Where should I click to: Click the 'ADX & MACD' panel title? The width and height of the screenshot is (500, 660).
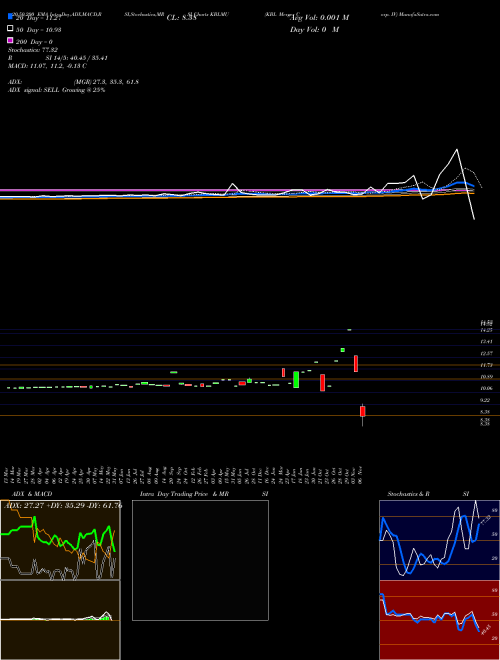pyautogui.click(x=32, y=494)
